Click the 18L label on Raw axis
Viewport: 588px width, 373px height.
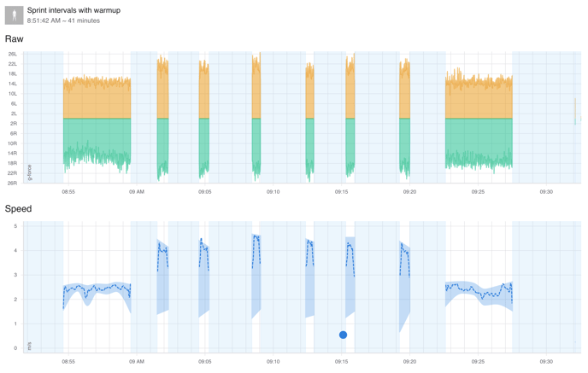click(x=13, y=74)
